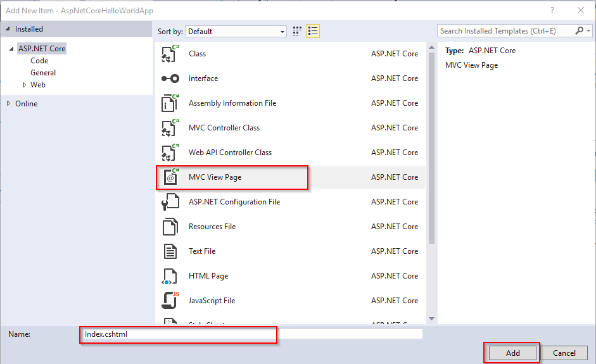Click the HTML Page icon
Screen dimensions: 596x364
pos(170,276)
